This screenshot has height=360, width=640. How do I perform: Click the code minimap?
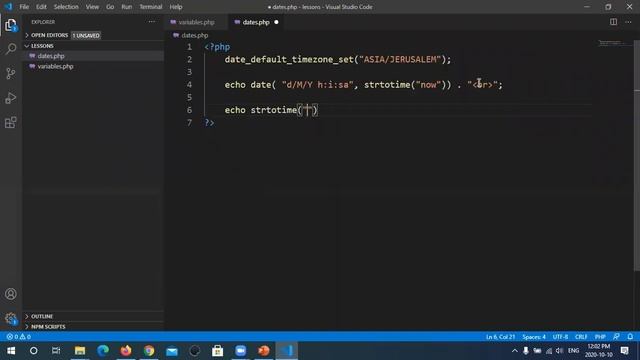tap(612, 43)
